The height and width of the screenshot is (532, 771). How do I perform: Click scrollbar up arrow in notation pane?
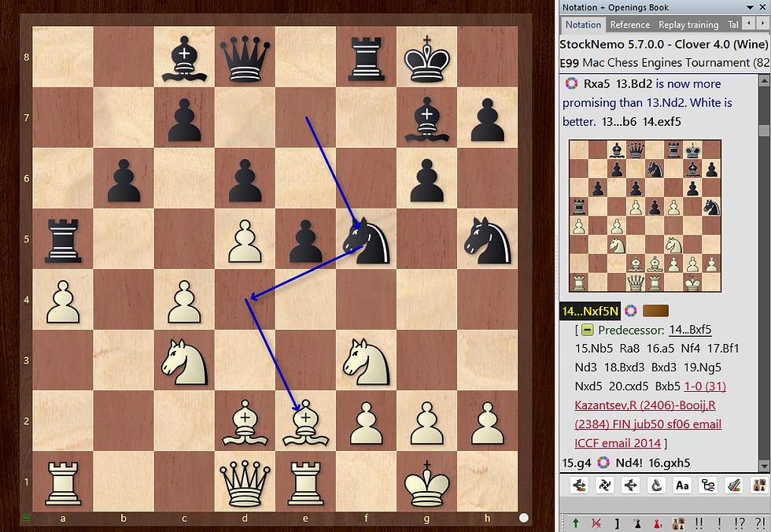click(x=764, y=80)
